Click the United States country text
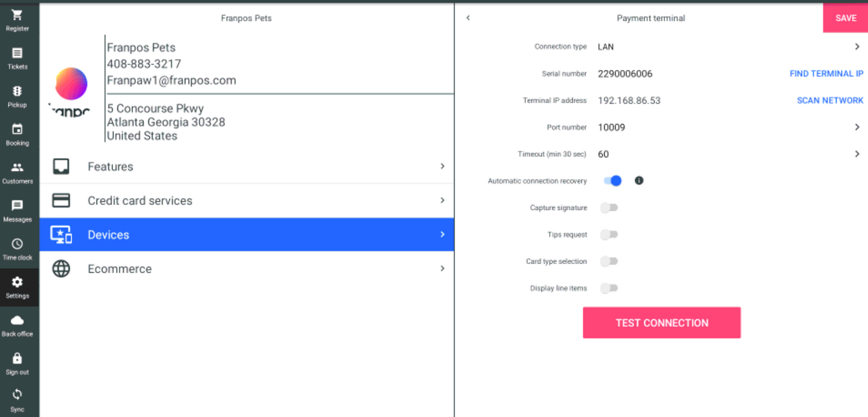Viewport: 868px width, 417px height. (x=142, y=136)
